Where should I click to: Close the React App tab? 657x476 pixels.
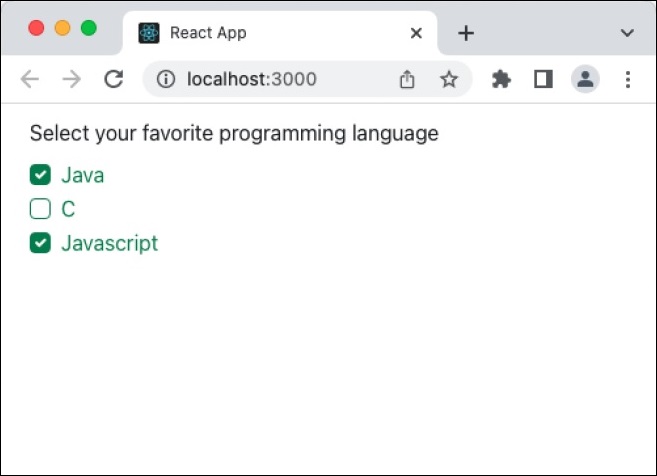416,33
